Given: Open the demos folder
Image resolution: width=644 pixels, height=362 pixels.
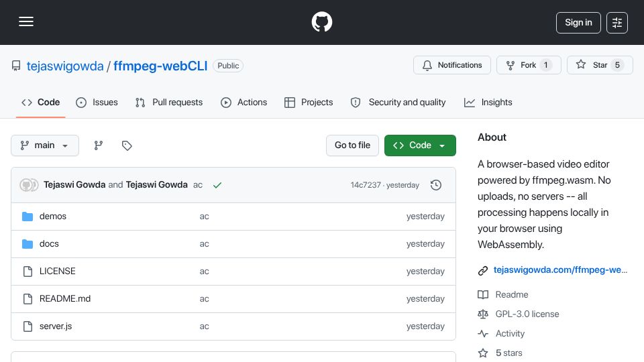Looking at the screenshot, I should point(52,217).
